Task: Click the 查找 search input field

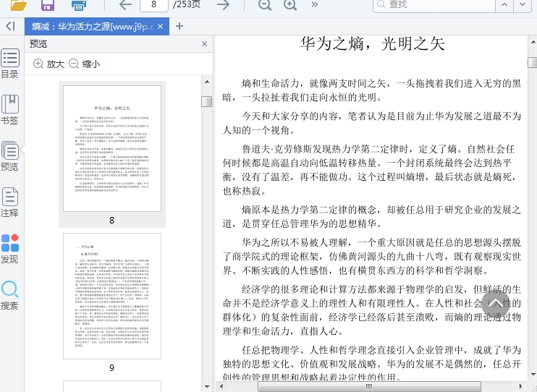Action: [434, 5]
